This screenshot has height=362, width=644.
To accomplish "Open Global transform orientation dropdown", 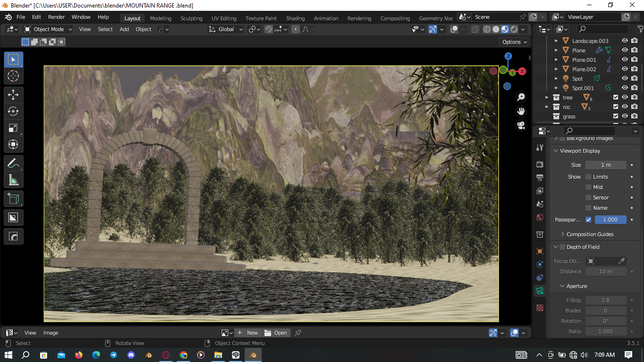I will coord(226,29).
